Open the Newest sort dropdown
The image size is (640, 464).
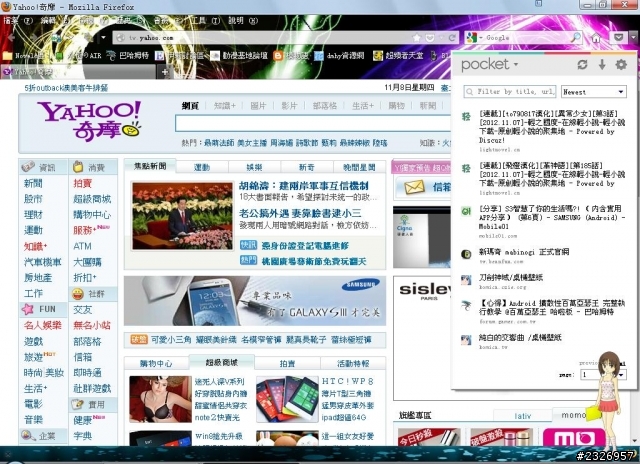(594, 92)
